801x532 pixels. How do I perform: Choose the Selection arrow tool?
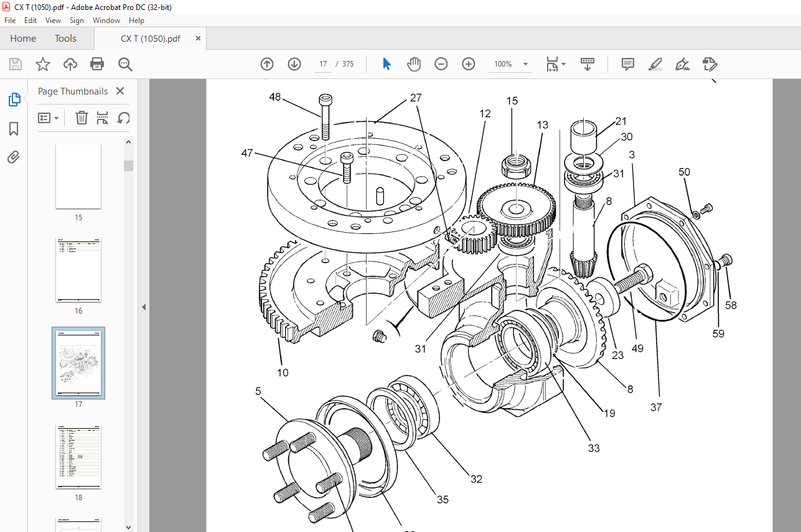386,64
